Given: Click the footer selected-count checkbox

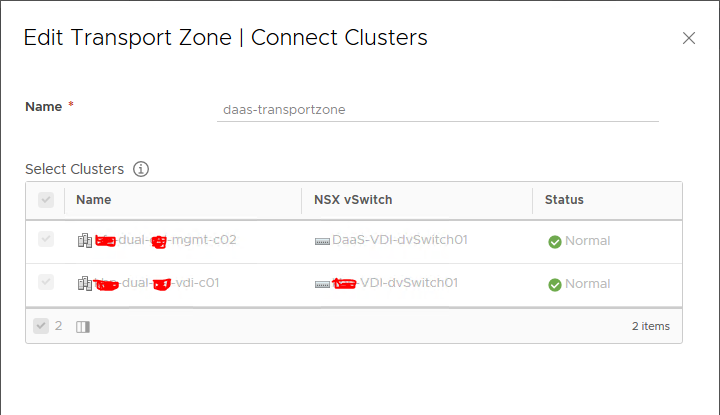Looking at the screenshot, I should point(41,326).
